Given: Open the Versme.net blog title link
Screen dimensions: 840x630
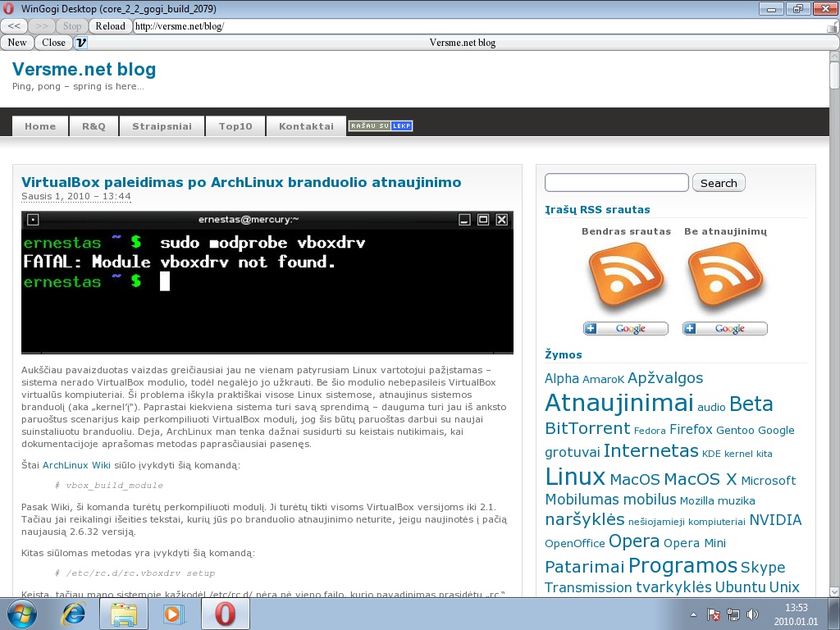Looking at the screenshot, I should [x=84, y=69].
